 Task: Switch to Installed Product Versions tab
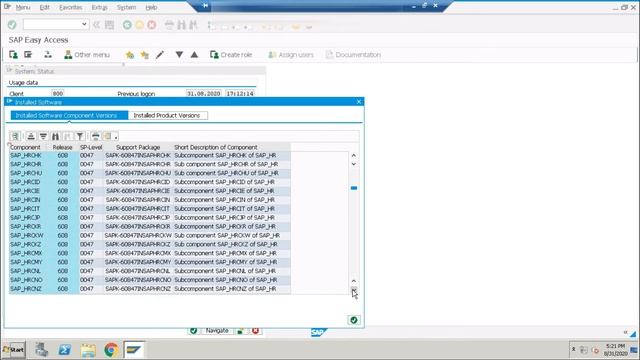(x=167, y=116)
